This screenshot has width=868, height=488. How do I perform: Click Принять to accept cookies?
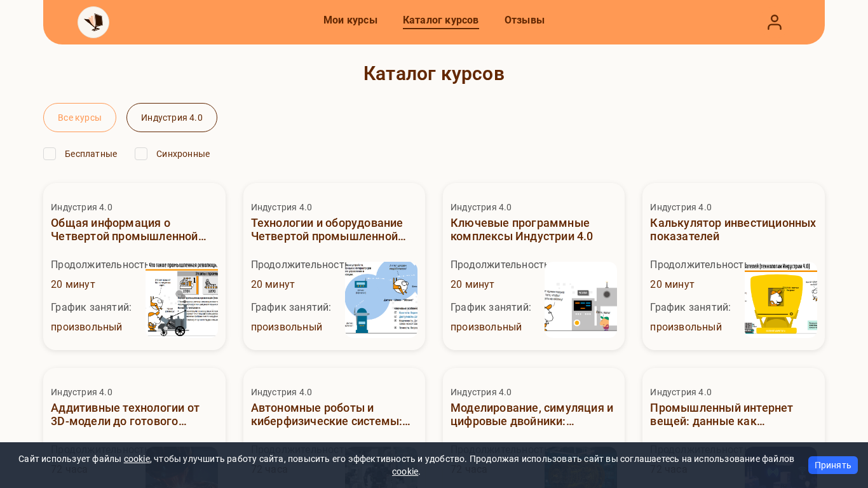832,465
